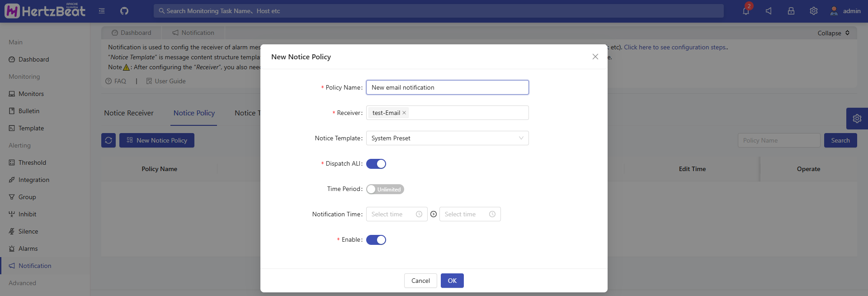Collapse the sidebar menu icon
Viewport: 868px width, 296px height.
(x=102, y=11)
